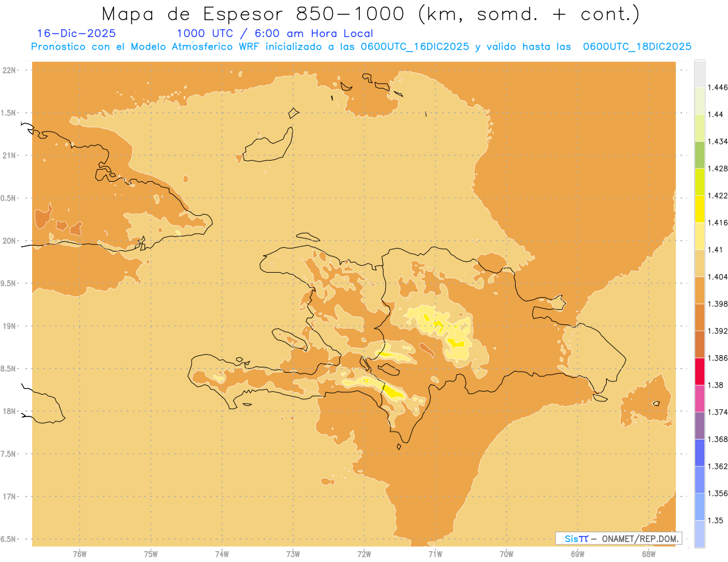The height and width of the screenshot is (562, 728).
Task: Click the legend value '1.44'
Action: 716,114
